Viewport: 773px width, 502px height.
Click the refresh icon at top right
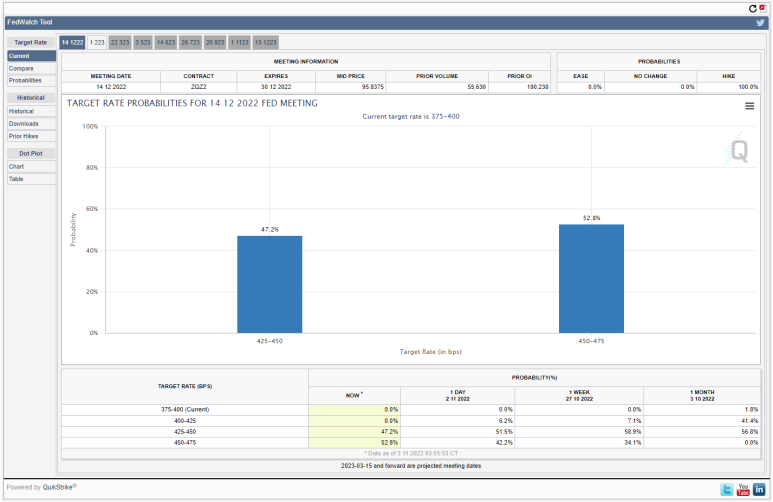point(752,8)
